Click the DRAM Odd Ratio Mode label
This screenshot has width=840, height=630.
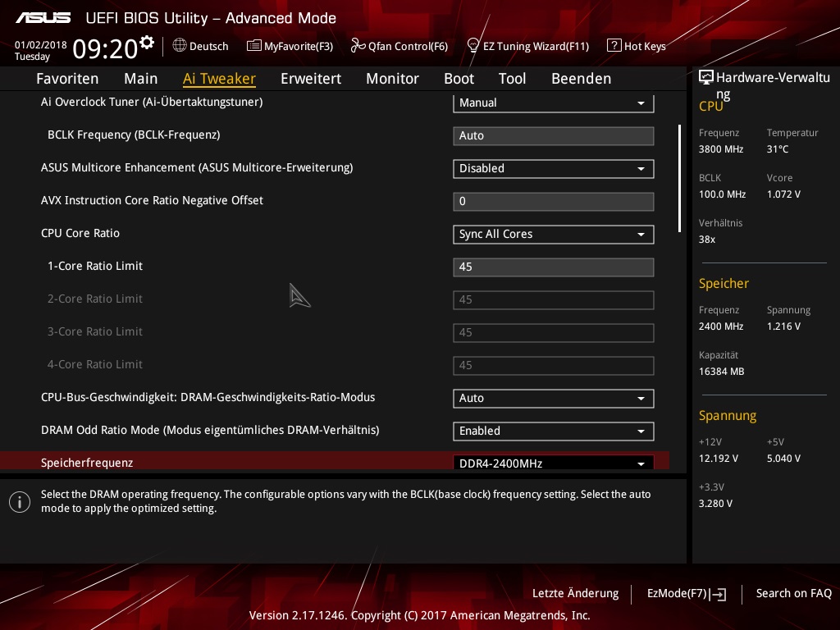(210, 430)
